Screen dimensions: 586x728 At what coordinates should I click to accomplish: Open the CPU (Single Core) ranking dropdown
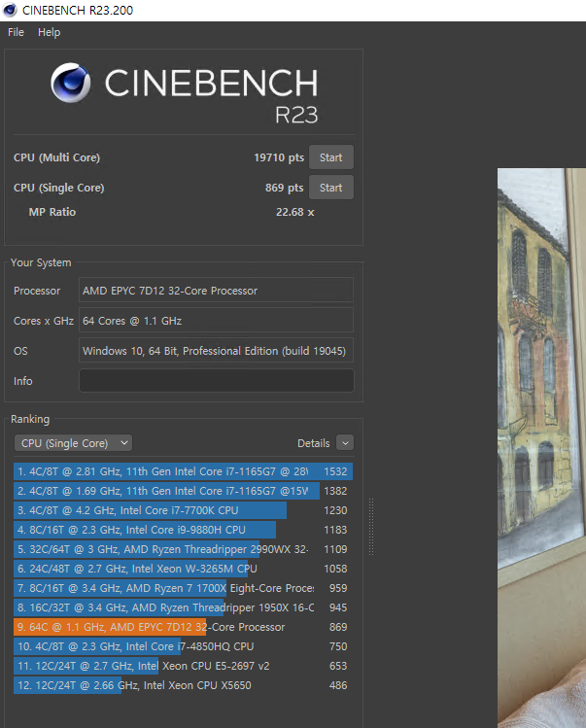point(73,443)
